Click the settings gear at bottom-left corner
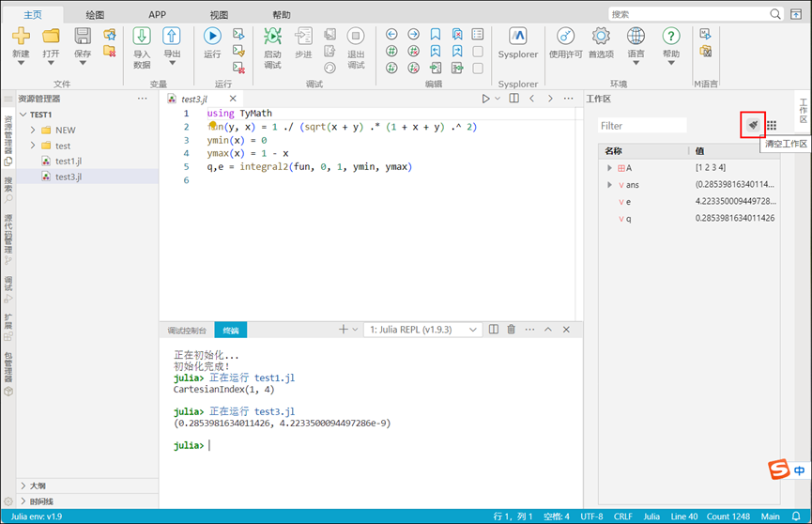 point(8,501)
